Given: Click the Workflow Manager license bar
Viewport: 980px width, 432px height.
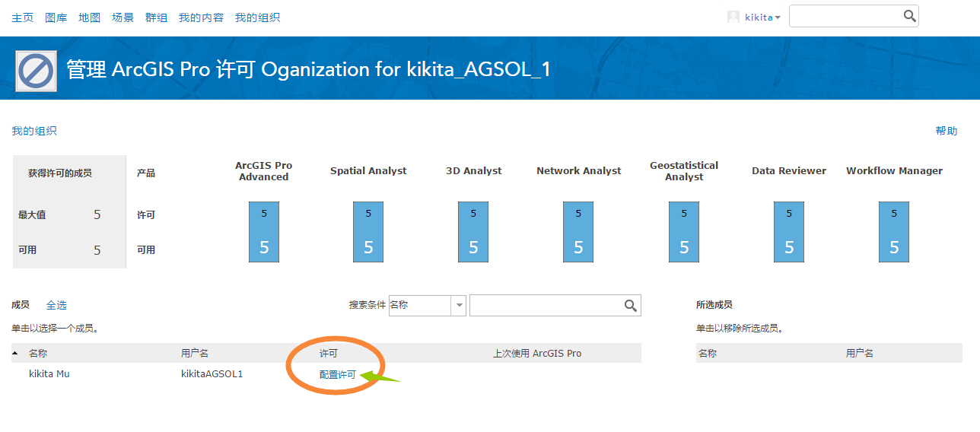Looking at the screenshot, I should pyautogui.click(x=894, y=232).
